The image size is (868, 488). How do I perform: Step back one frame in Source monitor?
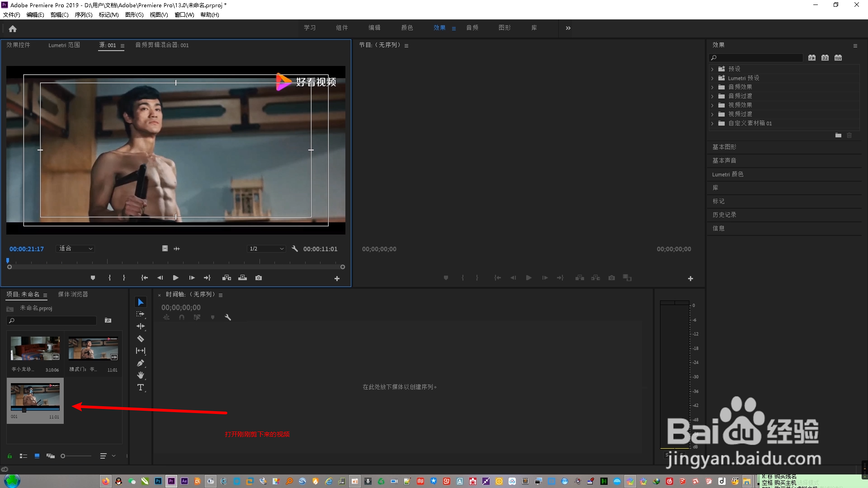point(160,278)
